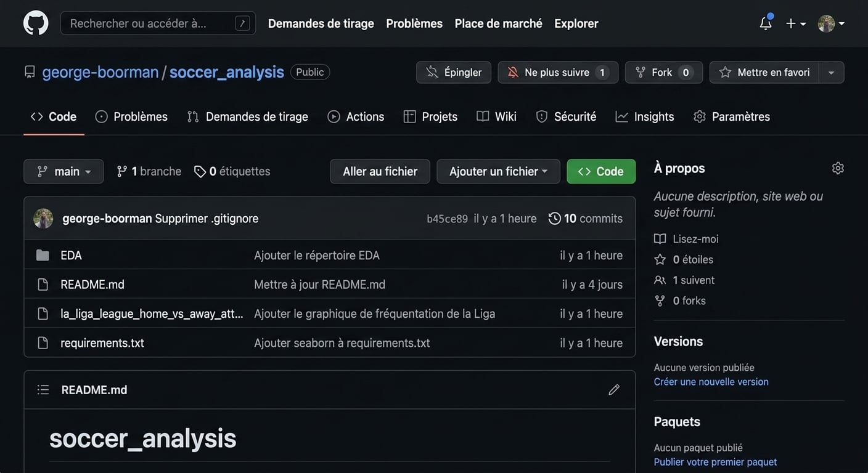
Task: View the 10 commits history
Action: pos(586,218)
